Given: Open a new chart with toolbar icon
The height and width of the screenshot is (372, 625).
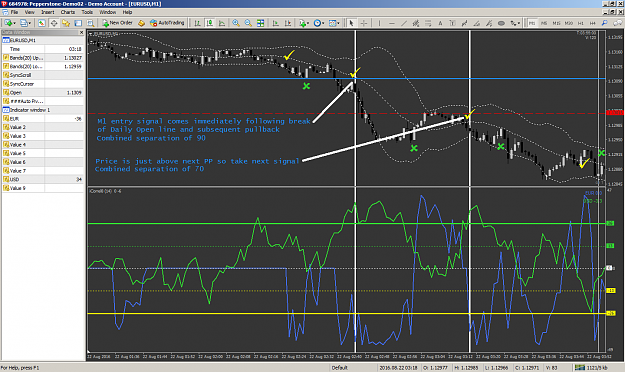Looking at the screenshot, I should click(x=8, y=23).
